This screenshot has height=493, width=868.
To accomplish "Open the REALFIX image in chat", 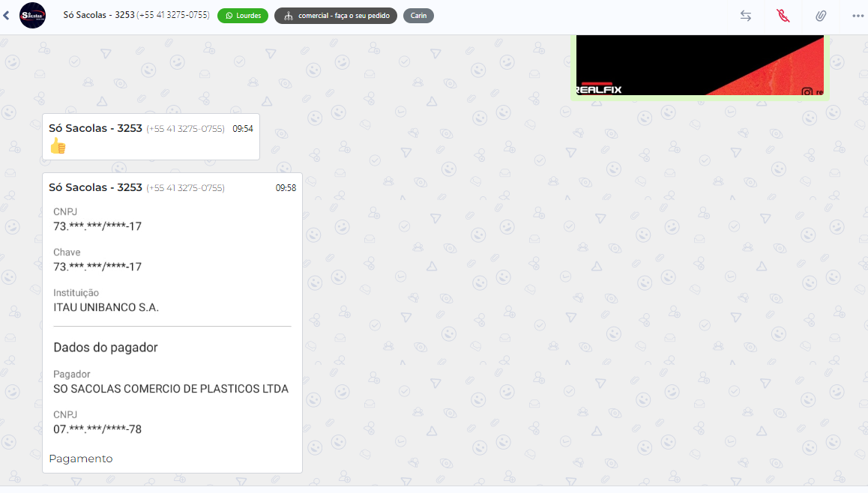I will (x=699, y=65).
